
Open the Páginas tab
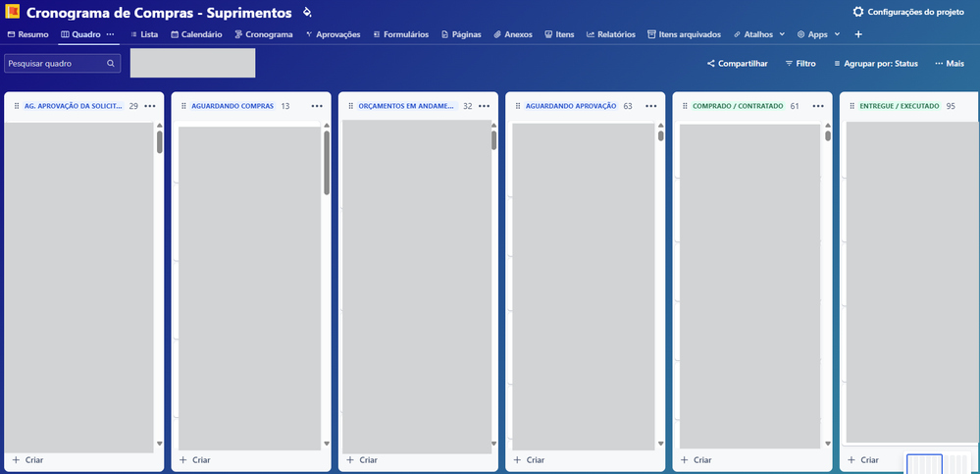coord(461,34)
